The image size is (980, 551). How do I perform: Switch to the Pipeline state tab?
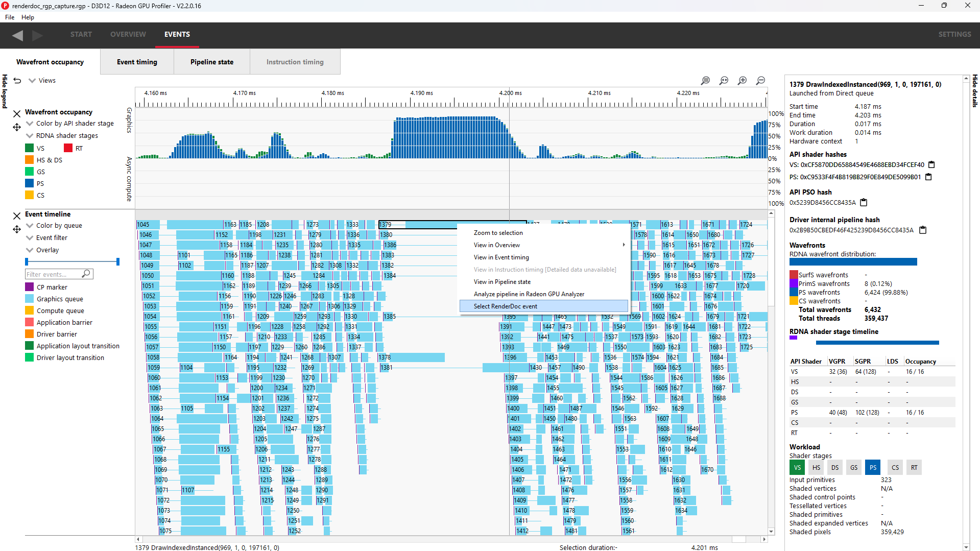211,62
